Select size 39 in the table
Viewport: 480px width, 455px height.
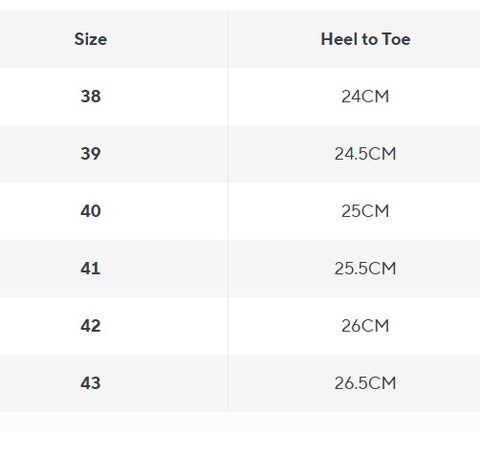click(x=91, y=154)
